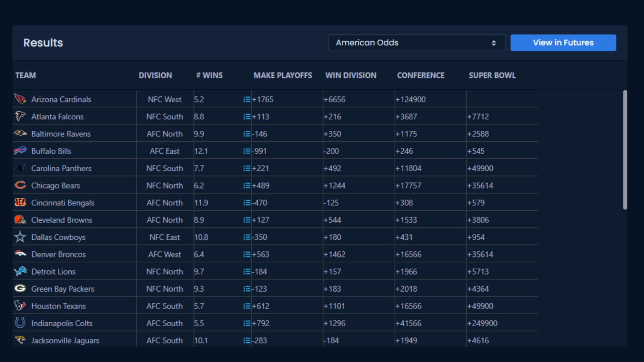Click the DIVISION column header
This screenshot has height=362, width=644.
(x=155, y=75)
